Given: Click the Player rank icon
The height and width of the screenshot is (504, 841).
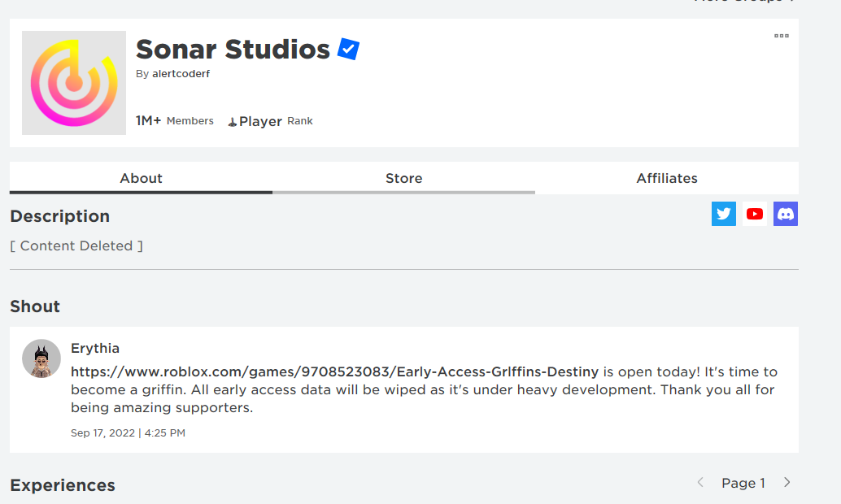Looking at the screenshot, I should (233, 121).
